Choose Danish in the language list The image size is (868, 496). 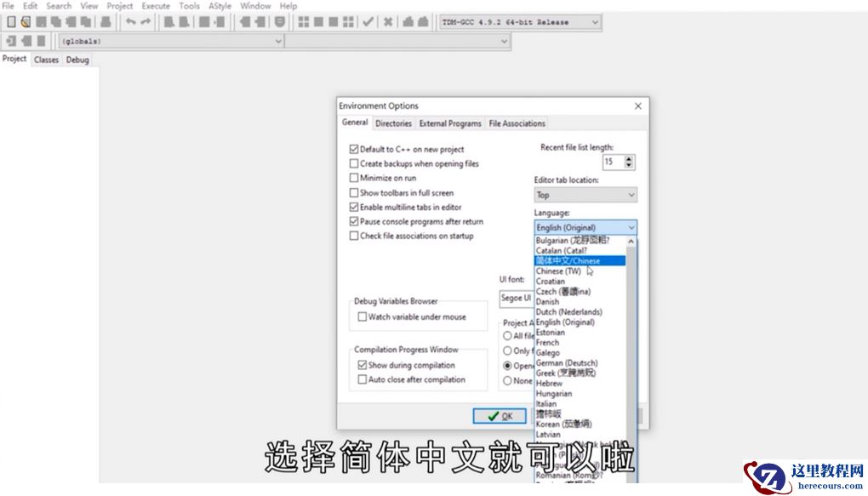tap(580, 302)
